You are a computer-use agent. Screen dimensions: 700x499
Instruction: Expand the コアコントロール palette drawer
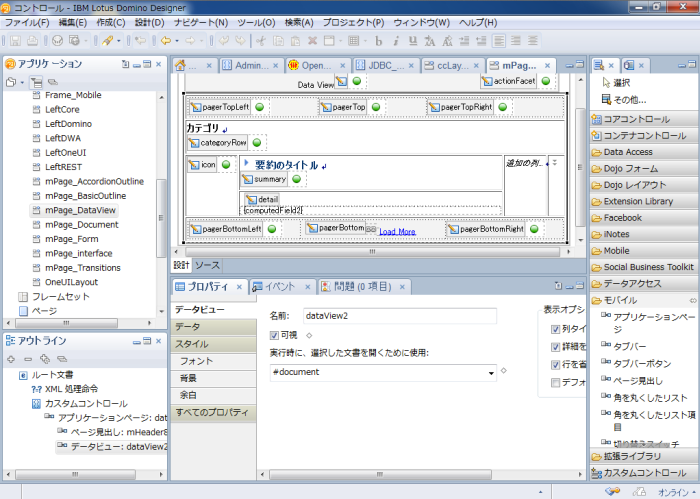[643, 119]
